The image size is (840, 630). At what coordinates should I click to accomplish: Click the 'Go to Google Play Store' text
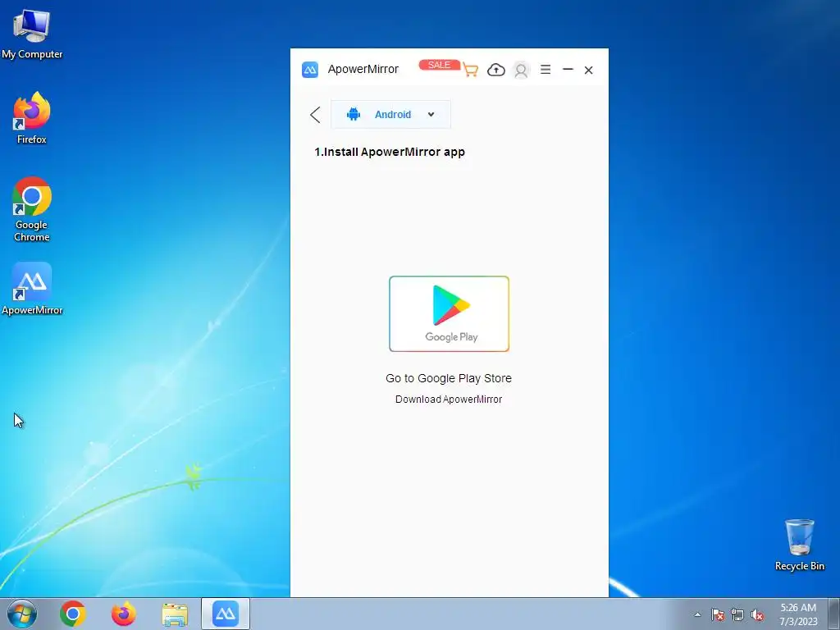449,378
